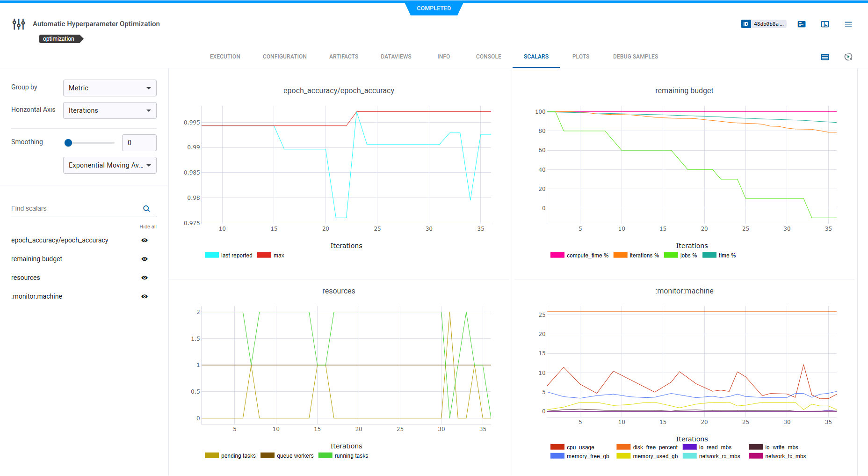Click the Smoothing value input field

(x=139, y=143)
